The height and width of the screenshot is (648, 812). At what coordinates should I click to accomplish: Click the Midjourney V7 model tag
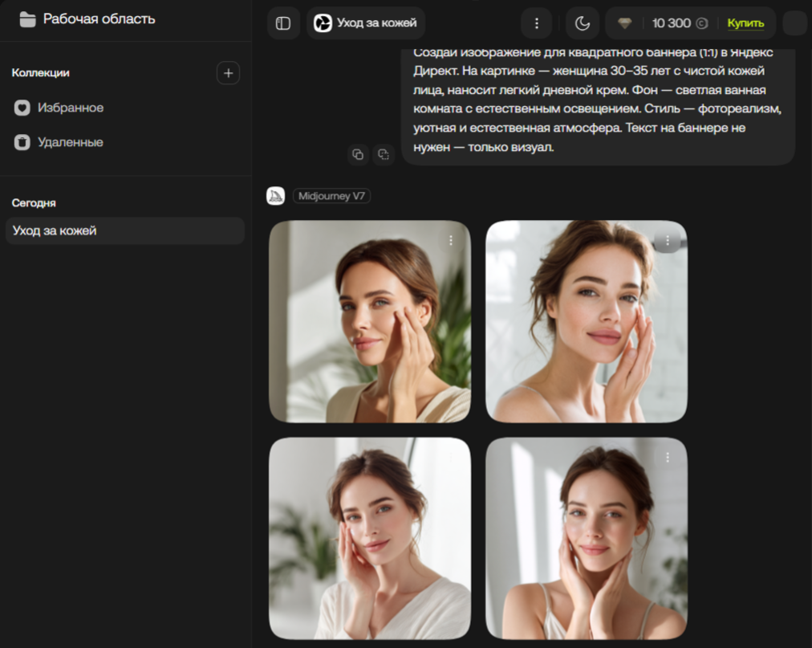pos(331,196)
